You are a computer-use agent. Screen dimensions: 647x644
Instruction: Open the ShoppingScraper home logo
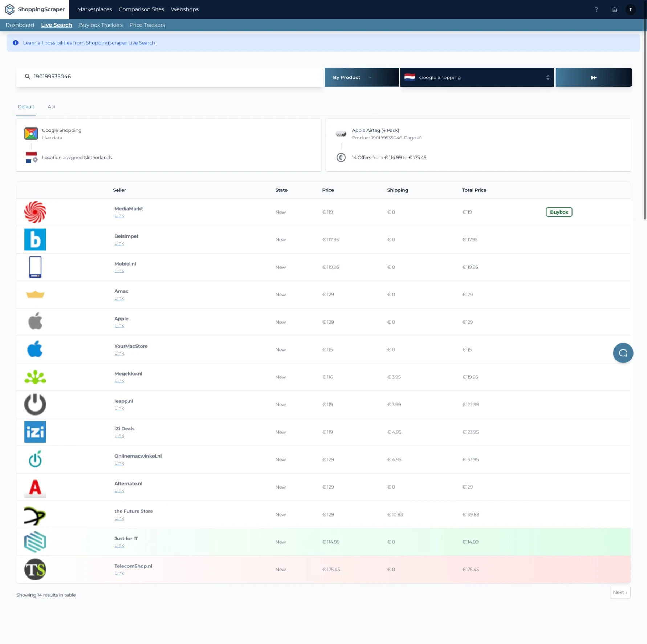(34, 9)
